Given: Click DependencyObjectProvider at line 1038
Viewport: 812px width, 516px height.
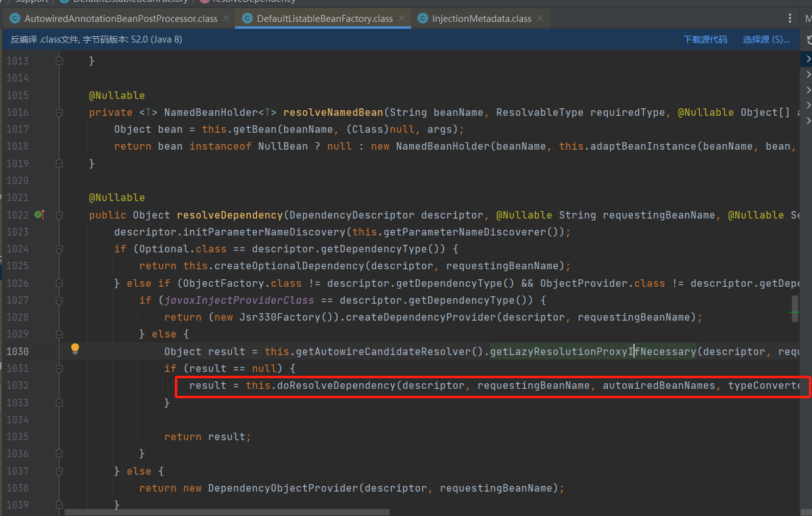Looking at the screenshot, I should [283, 488].
